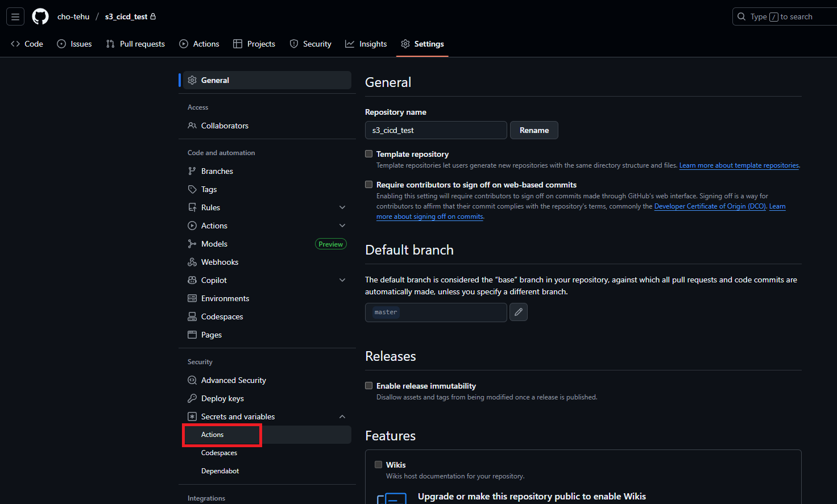This screenshot has height=504, width=837.
Task: Click the Environments icon in sidebar
Action: coord(192,298)
